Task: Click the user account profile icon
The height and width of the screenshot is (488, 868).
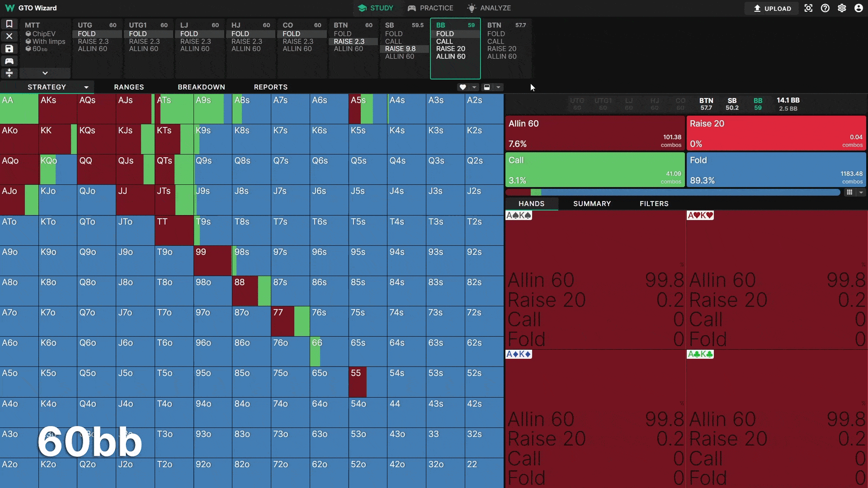Action: pyautogui.click(x=859, y=8)
